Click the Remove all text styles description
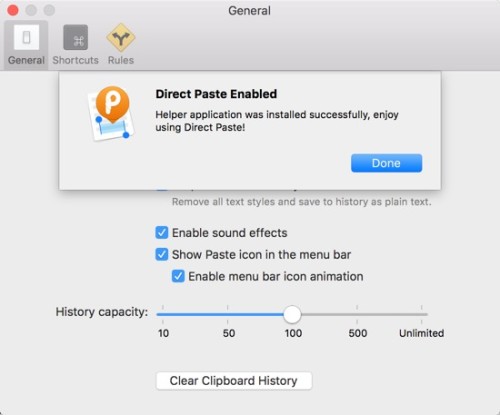This screenshot has width=500, height=415. pos(302,202)
